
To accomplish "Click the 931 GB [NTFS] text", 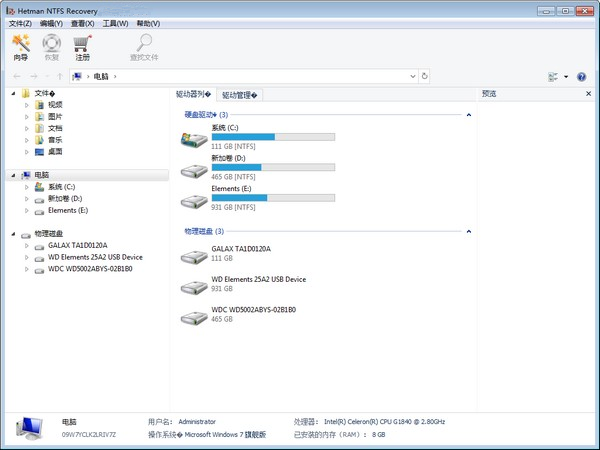I will (233, 207).
